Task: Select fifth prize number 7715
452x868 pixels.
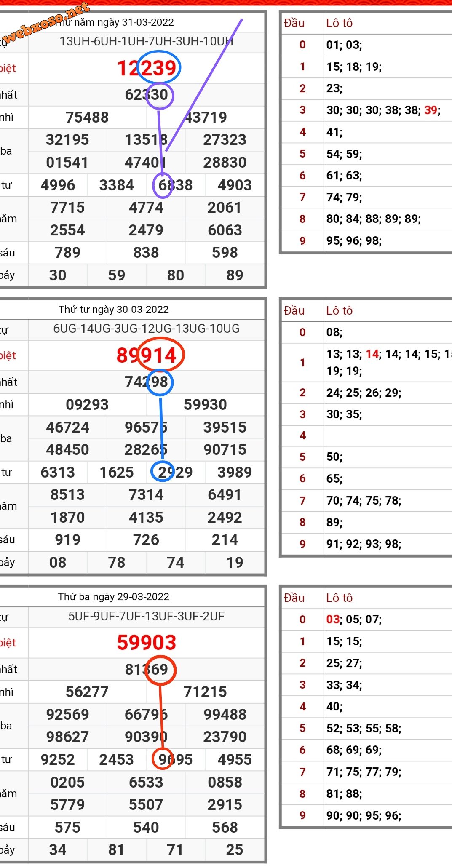Action: click(x=67, y=207)
